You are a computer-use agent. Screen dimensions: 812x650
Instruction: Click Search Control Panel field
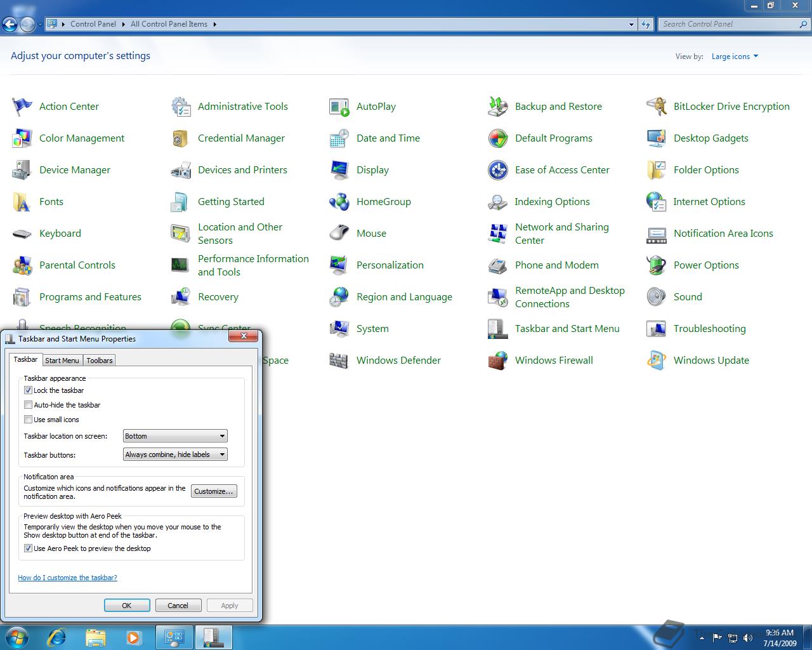pos(734,24)
